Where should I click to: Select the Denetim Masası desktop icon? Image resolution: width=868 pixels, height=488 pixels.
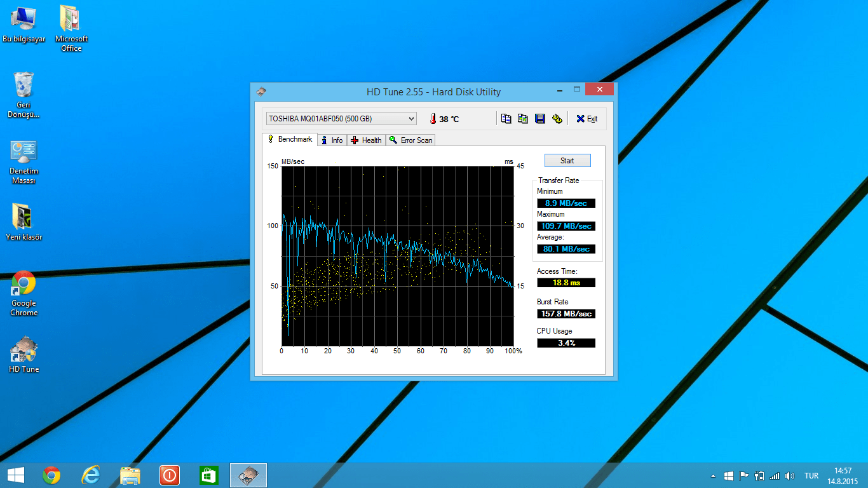click(24, 161)
